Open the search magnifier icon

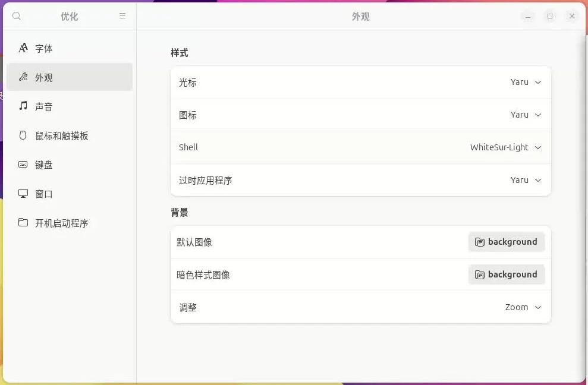coord(16,16)
